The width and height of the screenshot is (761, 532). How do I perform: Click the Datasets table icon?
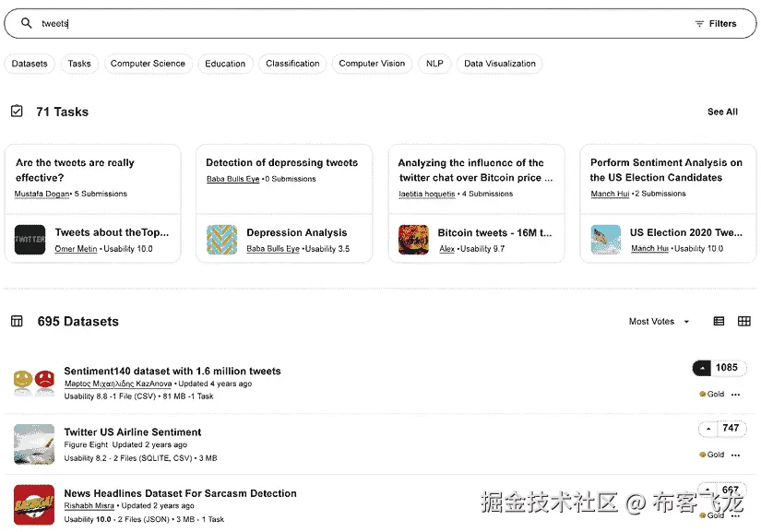click(17, 321)
